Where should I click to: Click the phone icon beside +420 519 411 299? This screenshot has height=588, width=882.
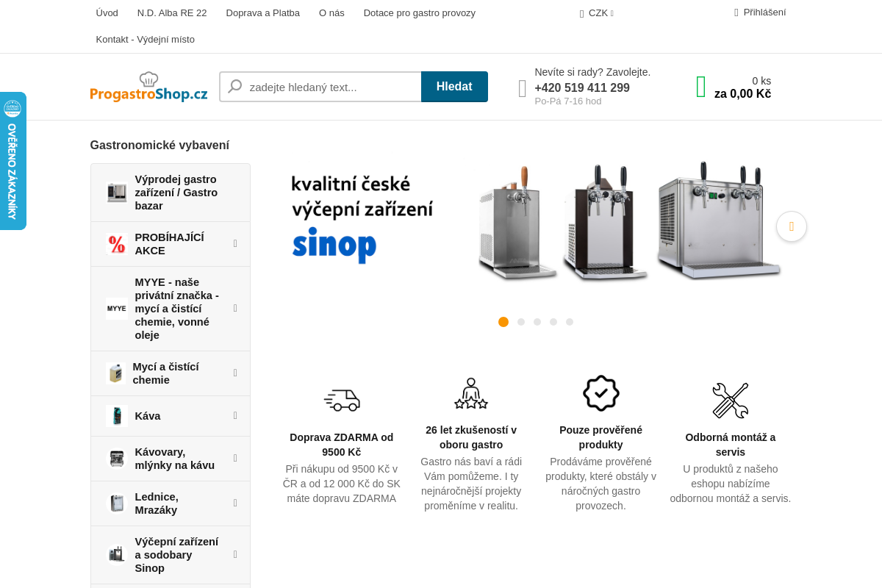click(523, 89)
